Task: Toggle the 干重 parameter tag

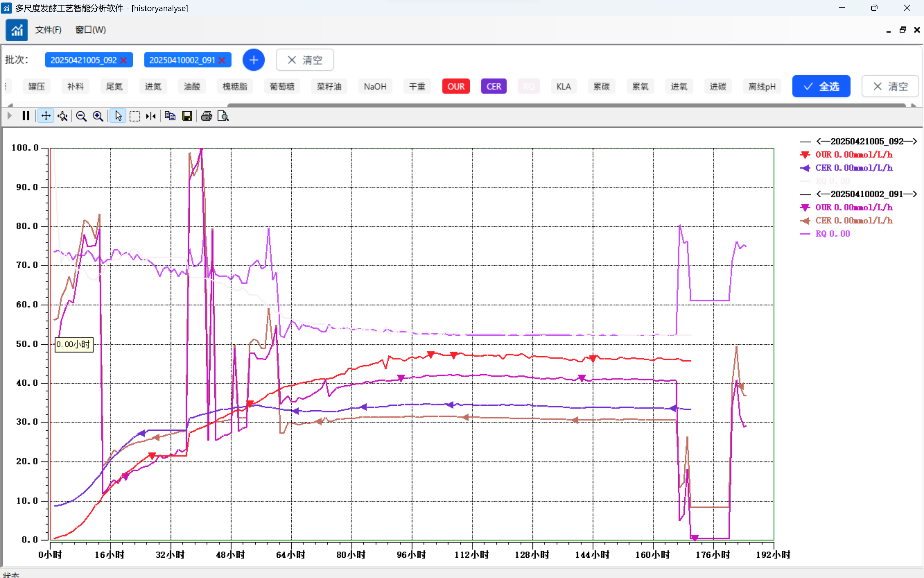Action: [417, 86]
